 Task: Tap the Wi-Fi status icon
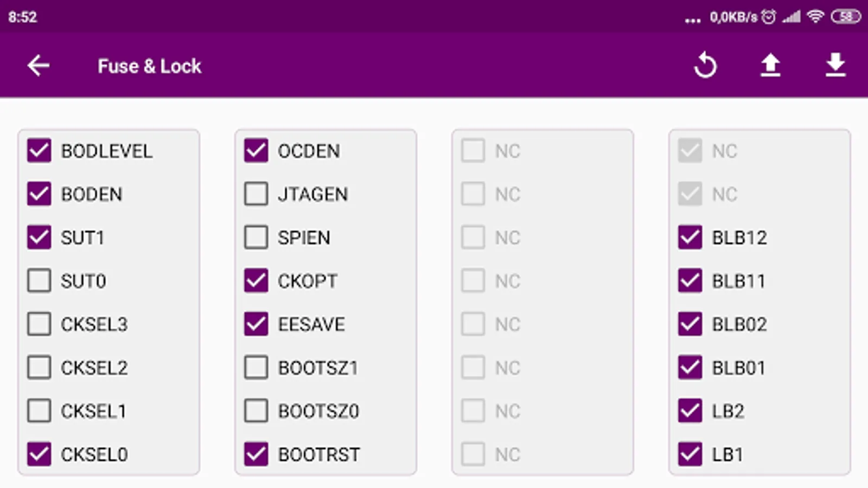tap(815, 17)
